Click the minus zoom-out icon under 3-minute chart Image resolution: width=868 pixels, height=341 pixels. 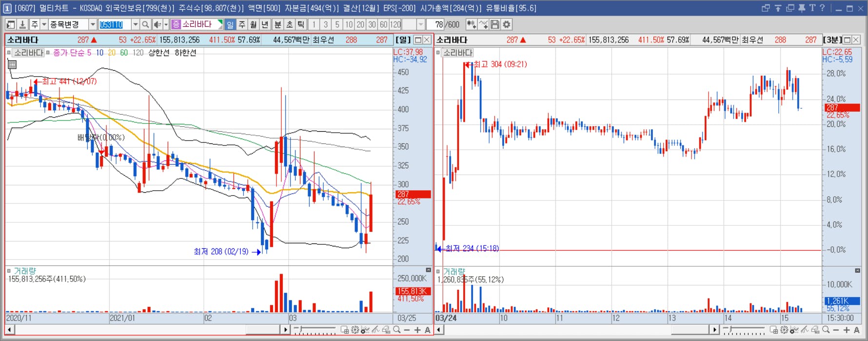click(836, 330)
